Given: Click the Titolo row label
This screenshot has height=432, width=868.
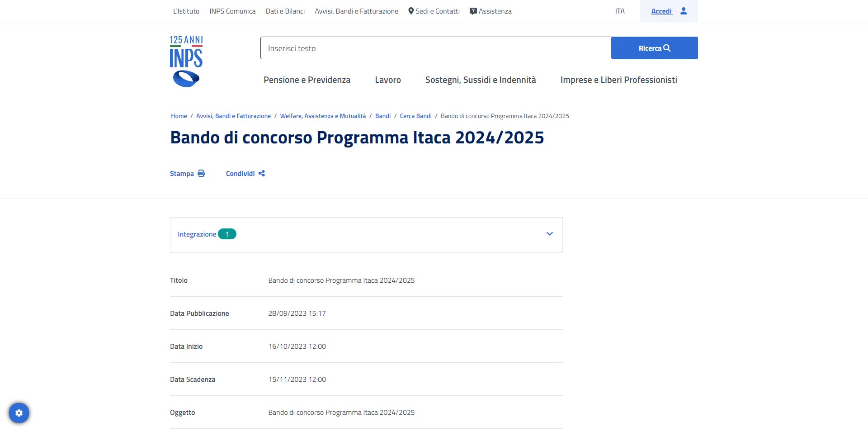Looking at the screenshot, I should point(179,280).
